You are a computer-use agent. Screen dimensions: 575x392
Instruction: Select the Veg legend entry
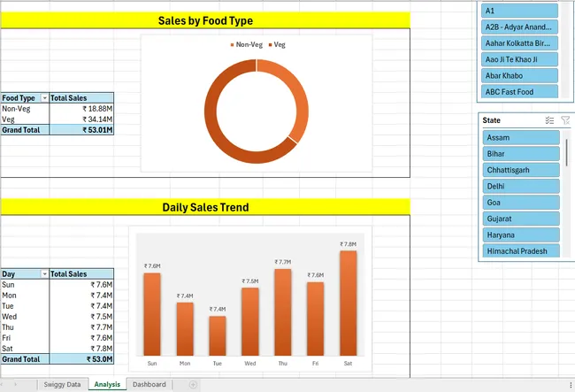(277, 45)
